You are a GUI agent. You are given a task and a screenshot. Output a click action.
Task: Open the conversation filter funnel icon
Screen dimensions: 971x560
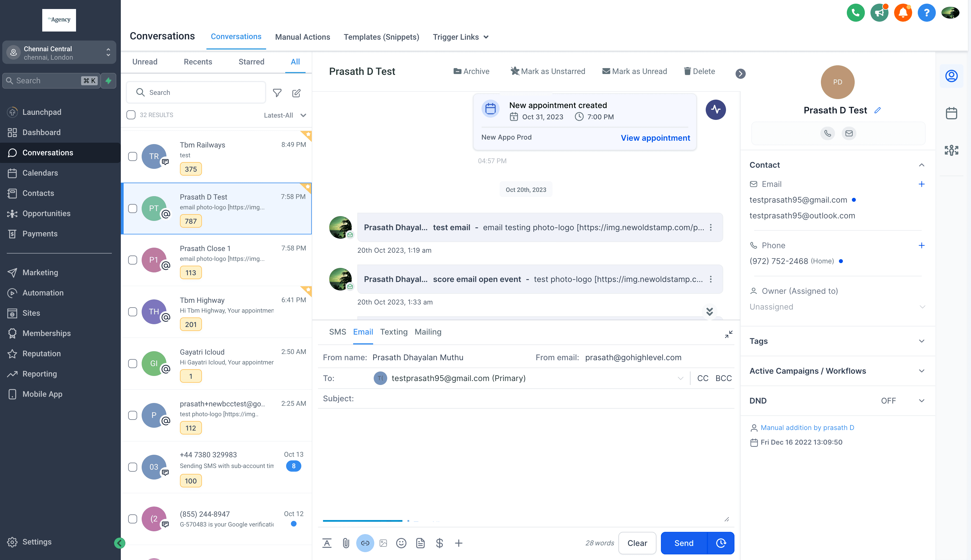277,93
